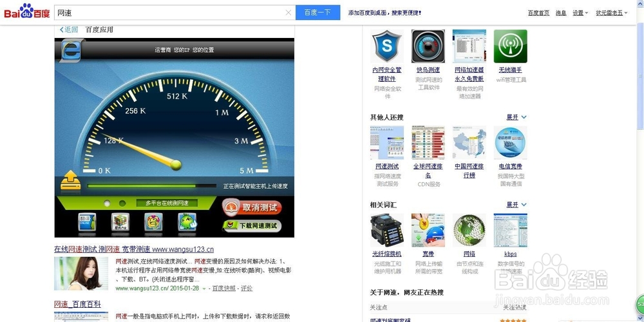
Task: Click the 快鸟测速 speedometer icon
Action: (x=428, y=46)
